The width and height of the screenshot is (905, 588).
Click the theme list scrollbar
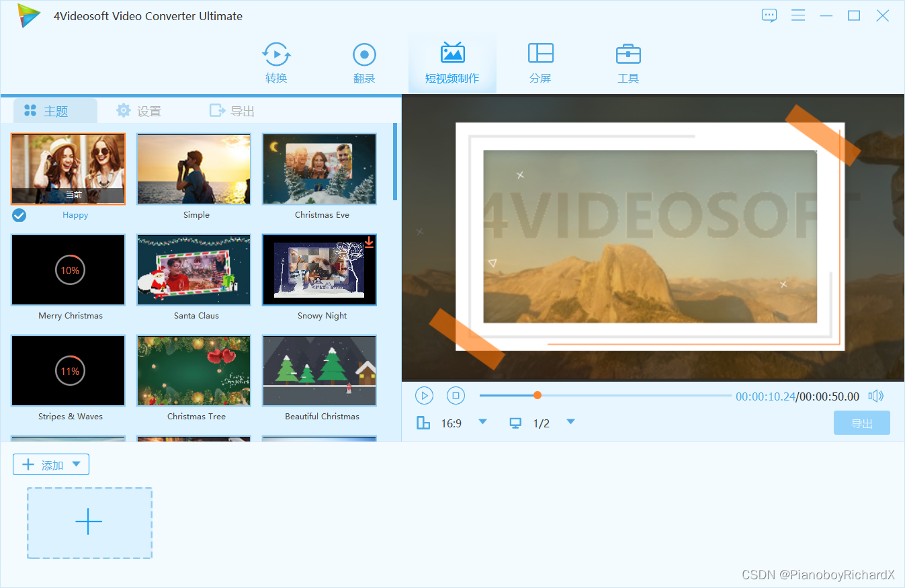tap(395, 161)
